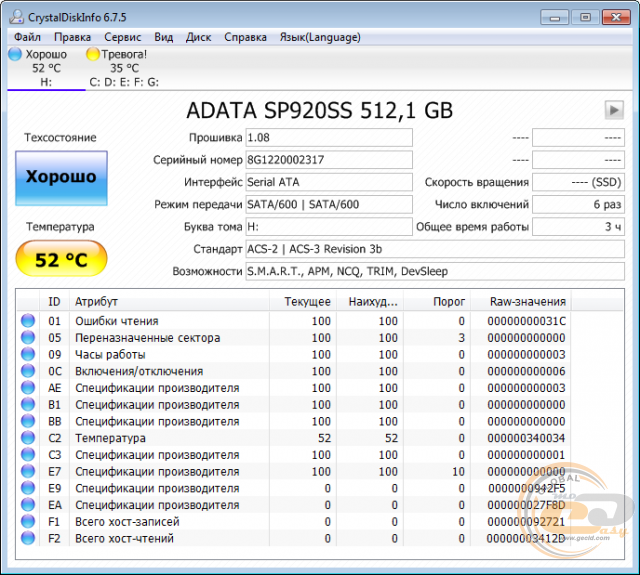Open the Язык(Language) menu

(x=320, y=37)
